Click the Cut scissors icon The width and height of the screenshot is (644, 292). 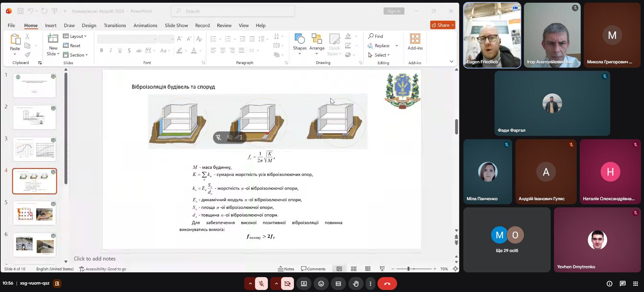[27, 36]
